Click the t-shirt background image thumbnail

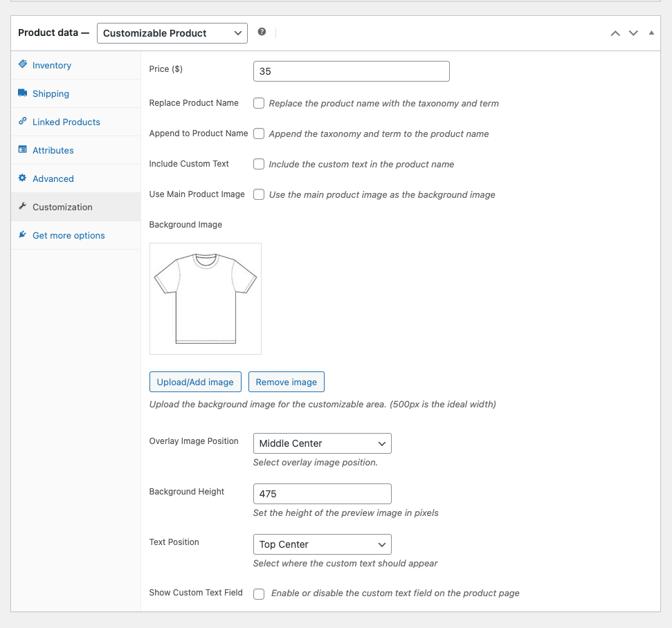206,299
